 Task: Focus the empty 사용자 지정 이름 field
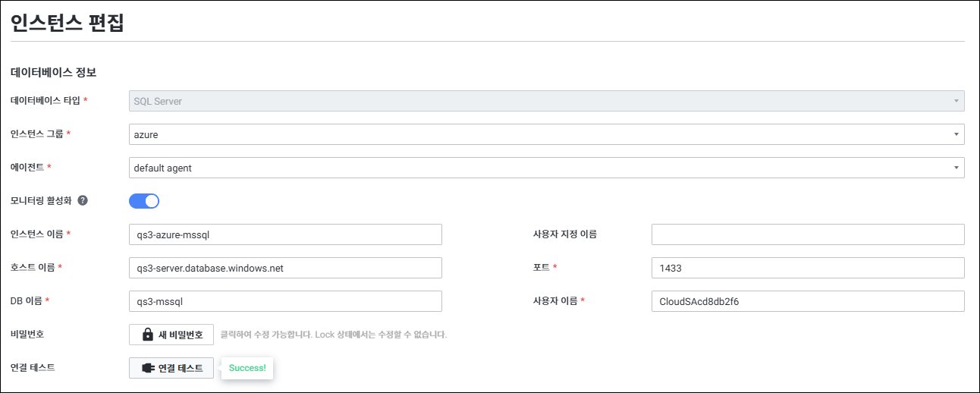[807, 234]
